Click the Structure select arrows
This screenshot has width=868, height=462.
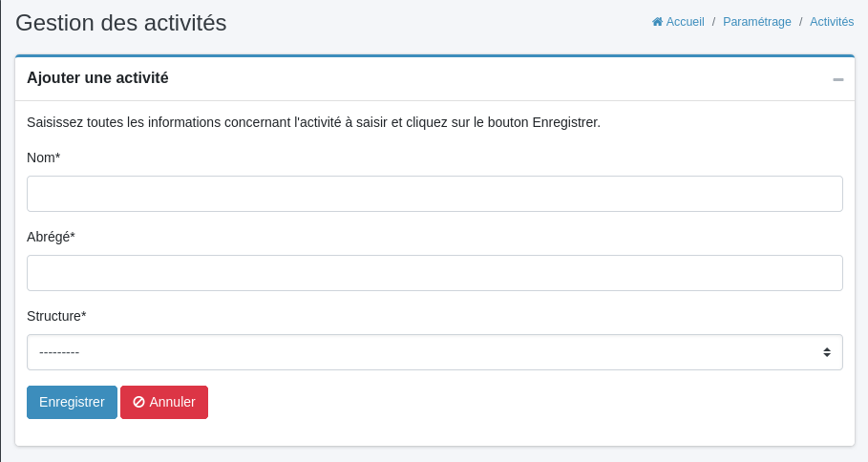[827, 352]
